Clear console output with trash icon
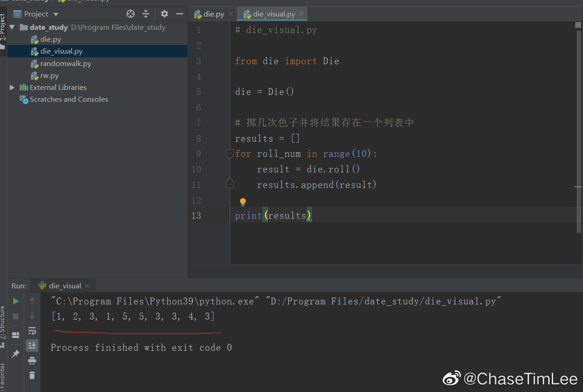This screenshot has height=392, width=583. (x=32, y=375)
